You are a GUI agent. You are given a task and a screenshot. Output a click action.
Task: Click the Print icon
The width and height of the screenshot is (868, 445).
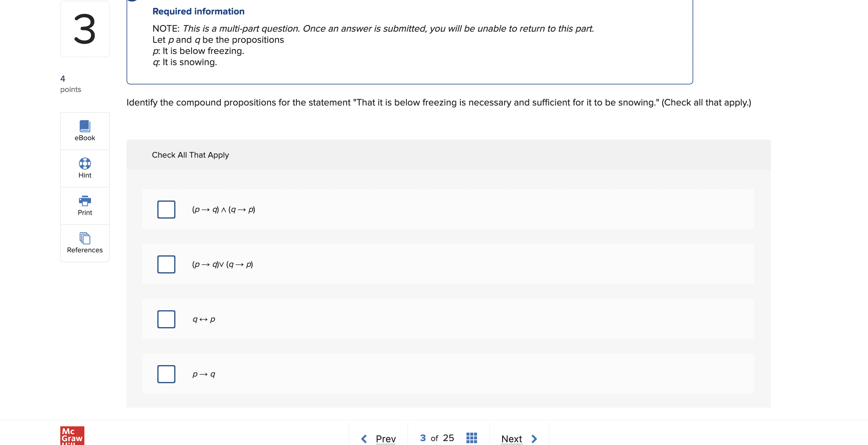[x=85, y=201]
